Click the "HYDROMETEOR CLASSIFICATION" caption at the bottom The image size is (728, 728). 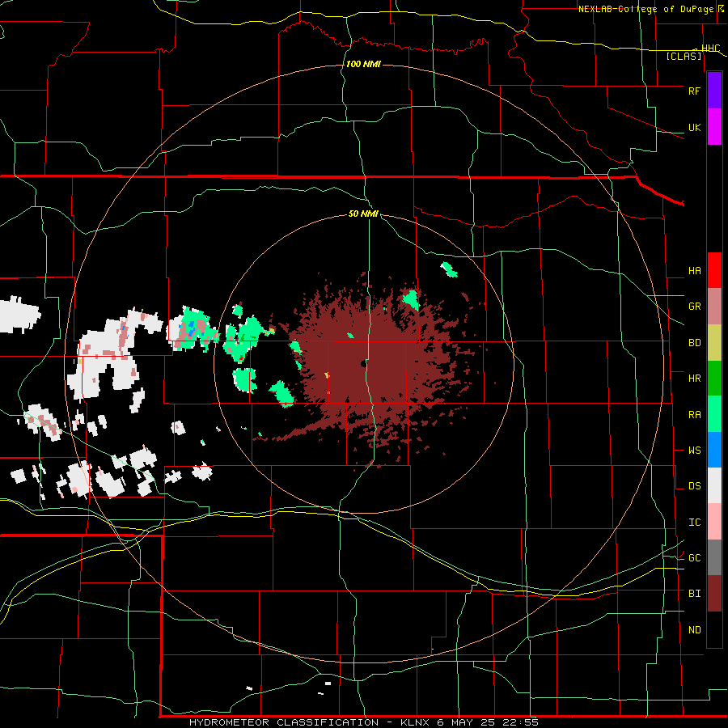[x=284, y=722]
